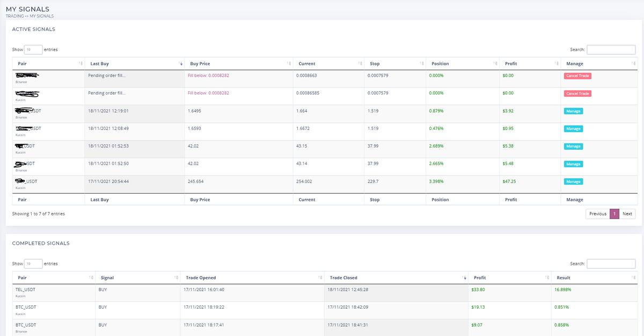Sort Completed Signals by Result column

(x=595, y=277)
